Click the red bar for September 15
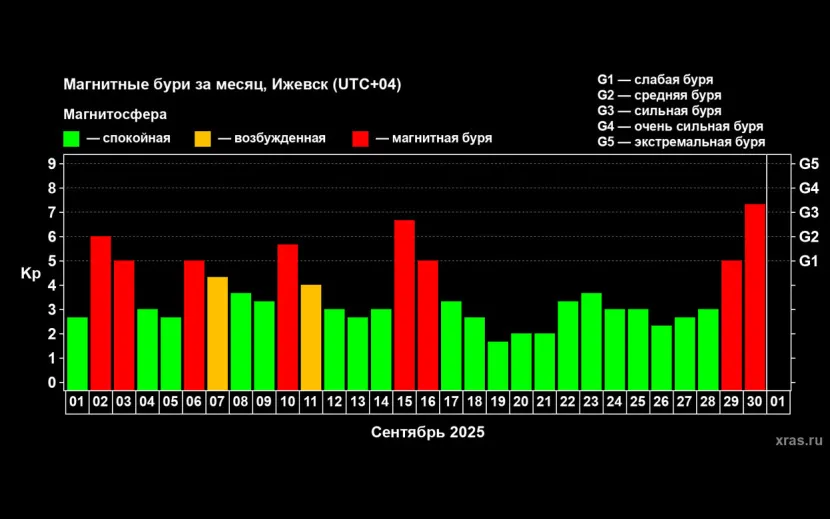 pyautogui.click(x=404, y=304)
